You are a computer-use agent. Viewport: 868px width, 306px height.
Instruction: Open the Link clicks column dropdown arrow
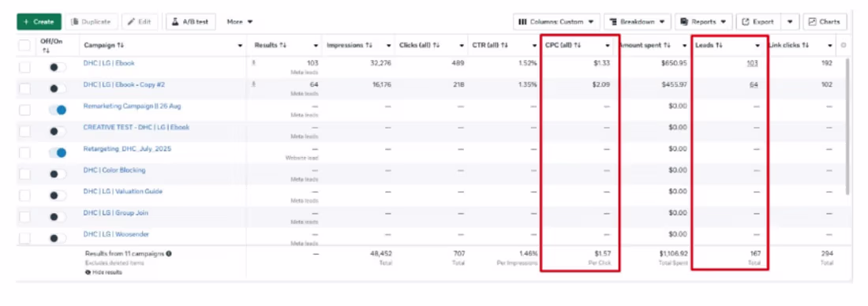tap(830, 46)
